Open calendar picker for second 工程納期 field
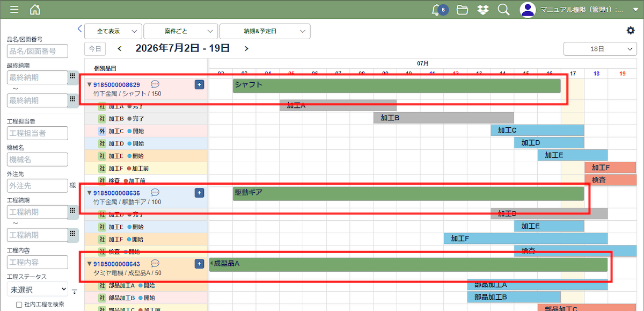This screenshot has width=644, height=311. [73, 234]
